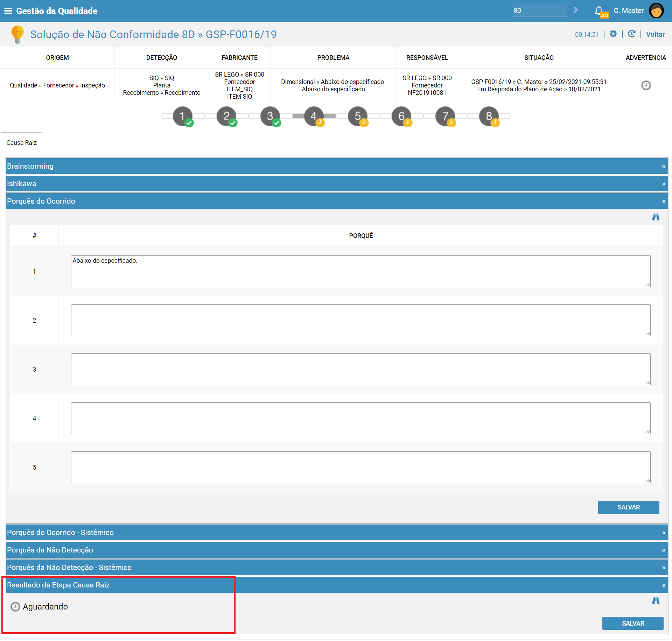The width and height of the screenshot is (672, 641).
Task: Click the Voltar link
Action: (x=655, y=34)
